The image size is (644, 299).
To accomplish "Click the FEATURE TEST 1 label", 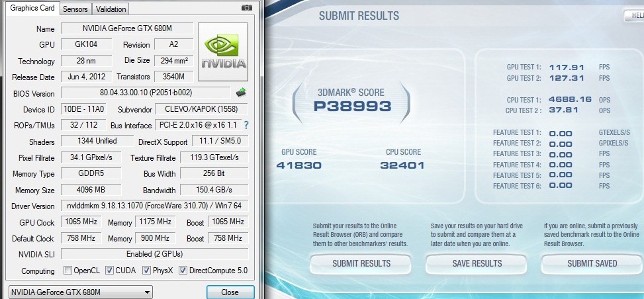I will tap(517, 133).
